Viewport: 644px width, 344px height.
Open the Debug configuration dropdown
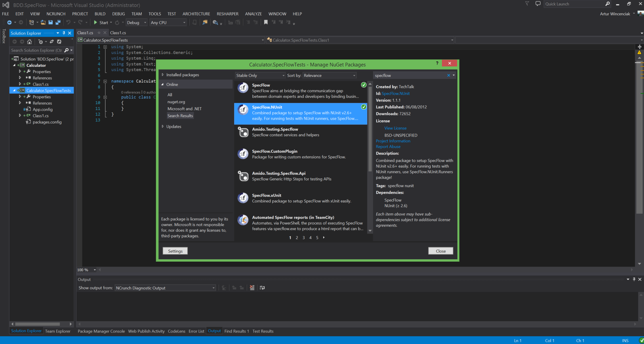[x=137, y=23]
